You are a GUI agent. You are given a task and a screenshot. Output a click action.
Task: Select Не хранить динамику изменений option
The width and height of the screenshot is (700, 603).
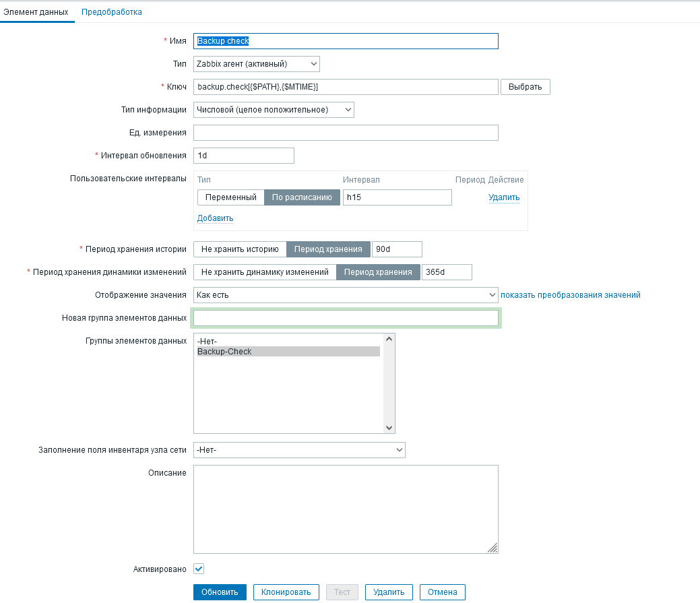pyautogui.click(x=264, y=272)
